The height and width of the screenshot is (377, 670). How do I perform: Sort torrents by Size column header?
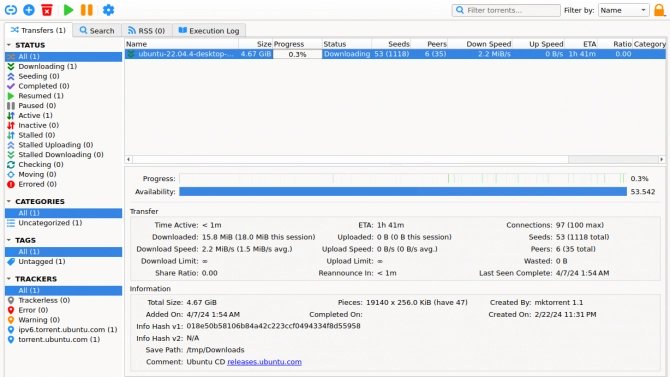(x=256, y=44)
